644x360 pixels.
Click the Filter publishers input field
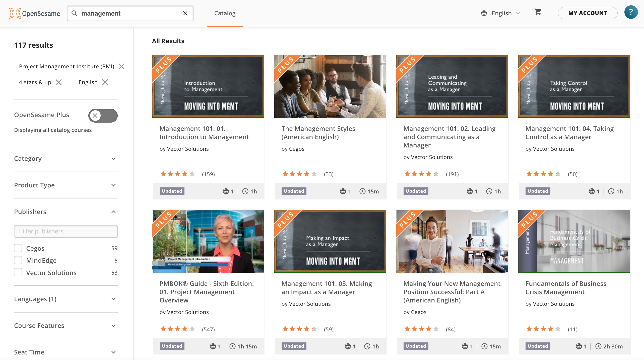[x=66, y=231]
